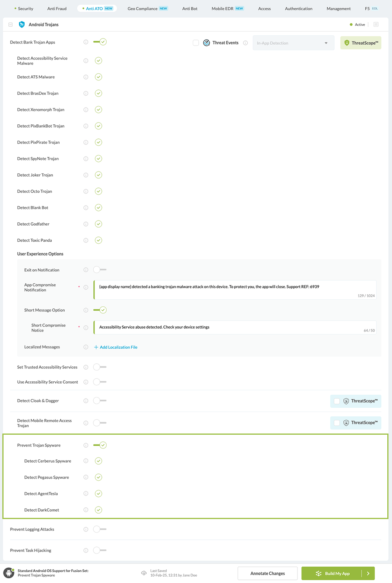Click Add Localization File link

(x=118, y=347)
